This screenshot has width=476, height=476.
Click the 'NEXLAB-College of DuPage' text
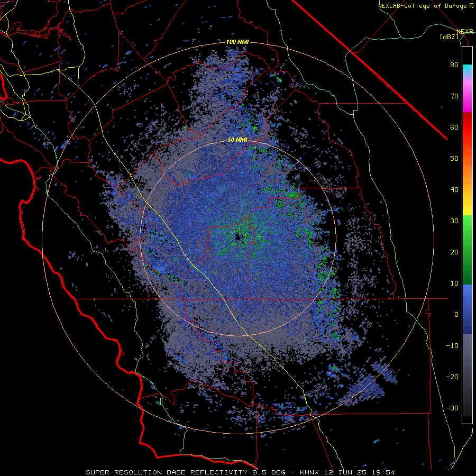(x=423, y=6)
